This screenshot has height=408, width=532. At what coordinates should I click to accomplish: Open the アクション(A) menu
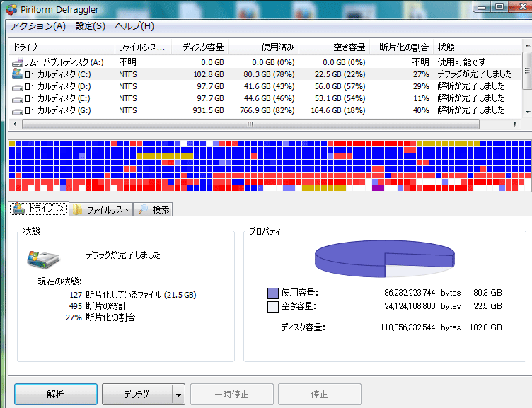click(38, 26)
